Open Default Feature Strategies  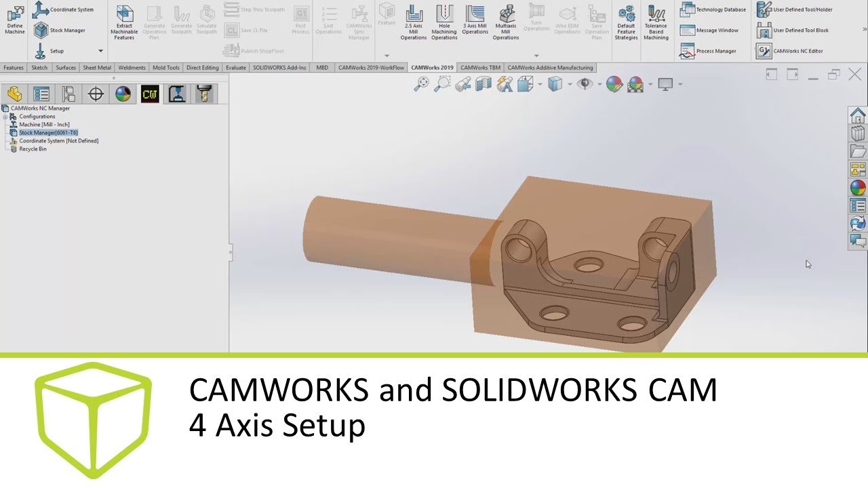point(626,22)
